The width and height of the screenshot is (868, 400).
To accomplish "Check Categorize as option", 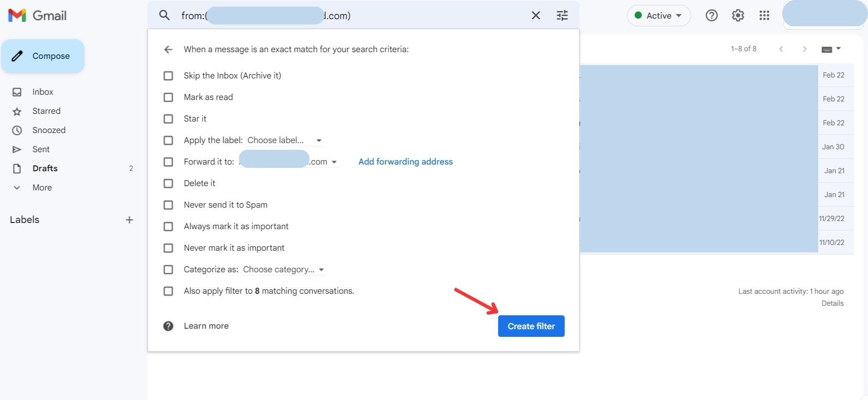I will (x=168, y=269).
